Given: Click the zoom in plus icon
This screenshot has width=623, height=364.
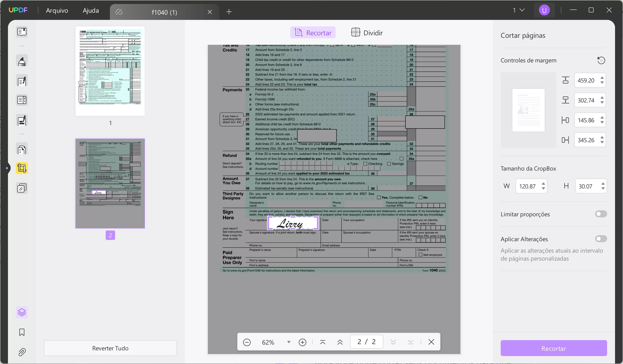Looking at the screenshot, I should (302, 342).
